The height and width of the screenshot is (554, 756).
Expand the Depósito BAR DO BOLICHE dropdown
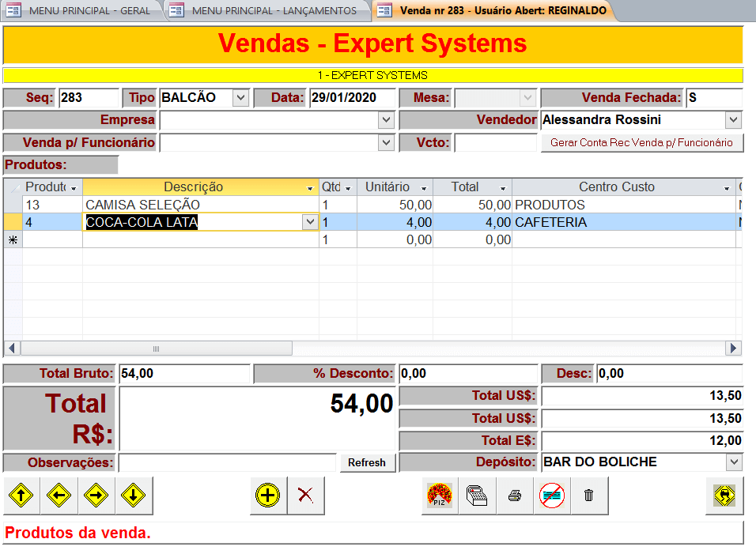(733, 462)
